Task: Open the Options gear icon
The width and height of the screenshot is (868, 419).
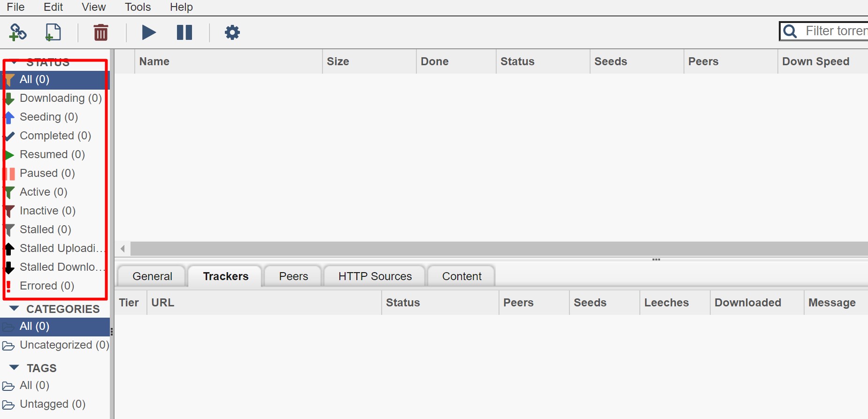Action: click(x=232, y=32)
